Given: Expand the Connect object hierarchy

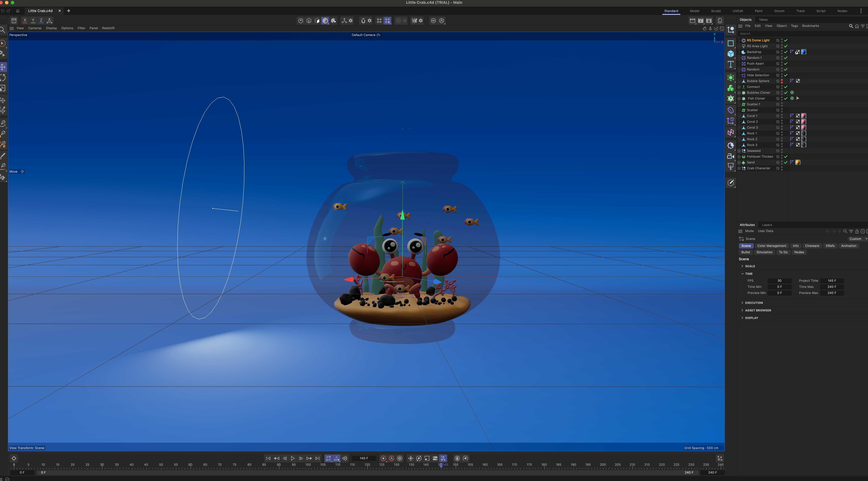Looking at the screenshot, I should click(739, 87).
